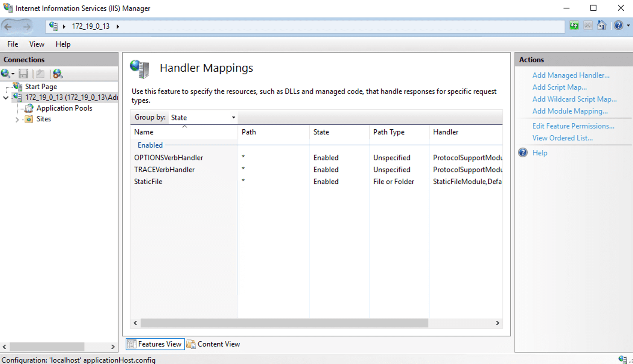Click left scroll arrow of handler list
Viewport: 633px width, 364px height.
pyautogui.click(x=136, y=323)
